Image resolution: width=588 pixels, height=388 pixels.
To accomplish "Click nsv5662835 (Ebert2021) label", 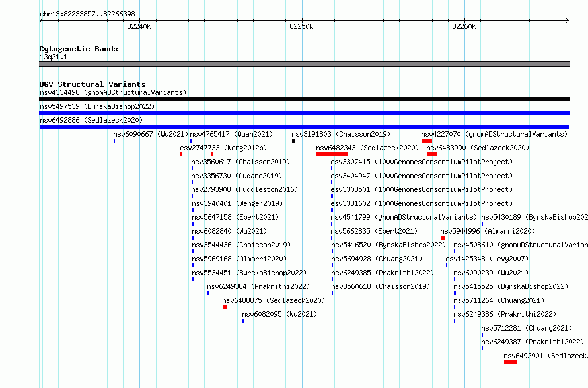I will click(x=374, y=231).
